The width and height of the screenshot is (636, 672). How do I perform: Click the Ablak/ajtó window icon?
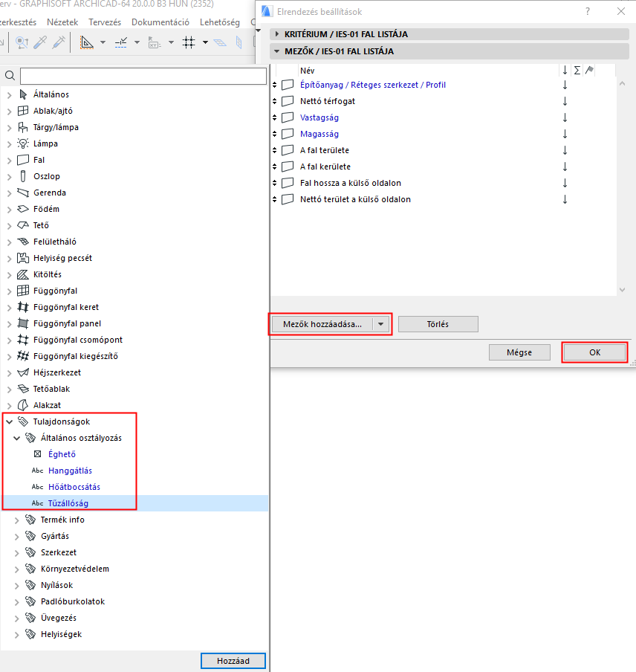click(23, 111)
